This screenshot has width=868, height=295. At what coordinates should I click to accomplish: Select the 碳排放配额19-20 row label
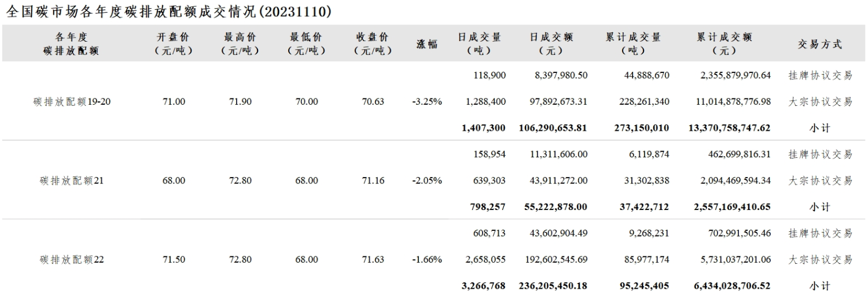coord(72,102)
